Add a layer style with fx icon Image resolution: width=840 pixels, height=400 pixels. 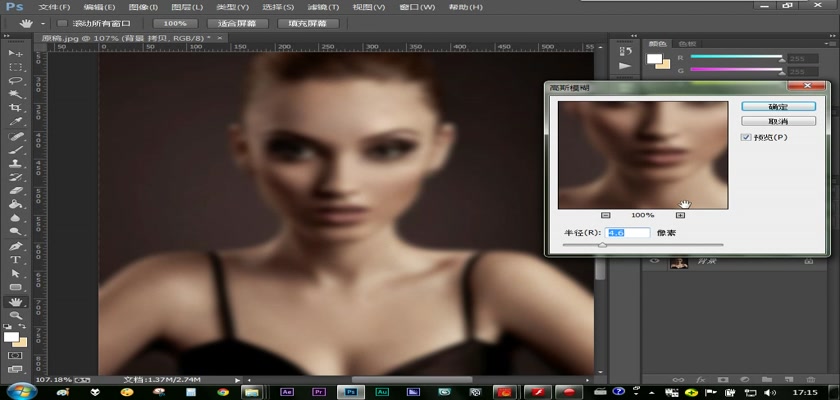point(700,380)
